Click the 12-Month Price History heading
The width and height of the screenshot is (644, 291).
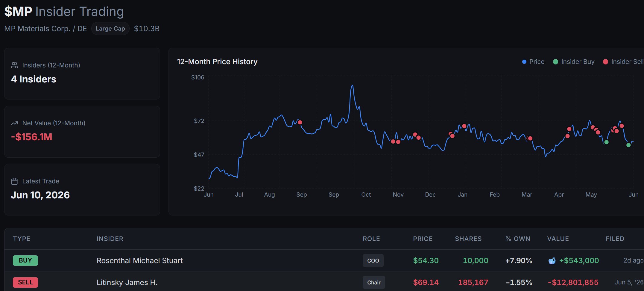(217, 61)
